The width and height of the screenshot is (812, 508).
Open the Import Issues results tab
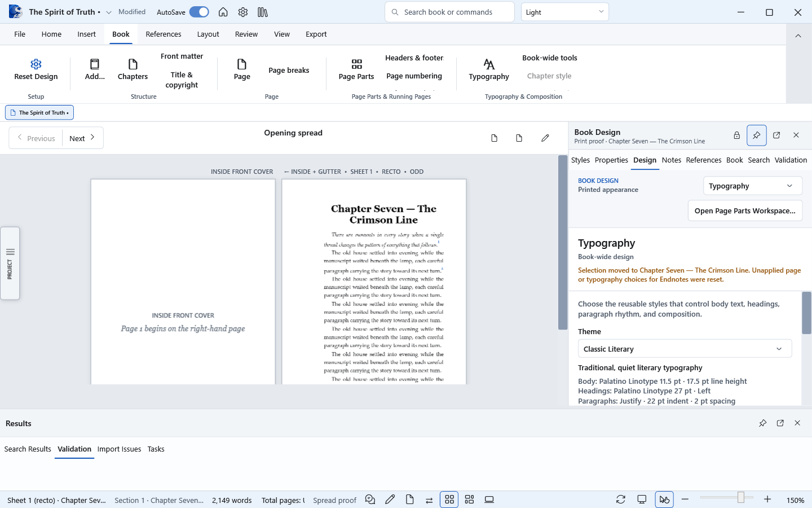[119, 449]
